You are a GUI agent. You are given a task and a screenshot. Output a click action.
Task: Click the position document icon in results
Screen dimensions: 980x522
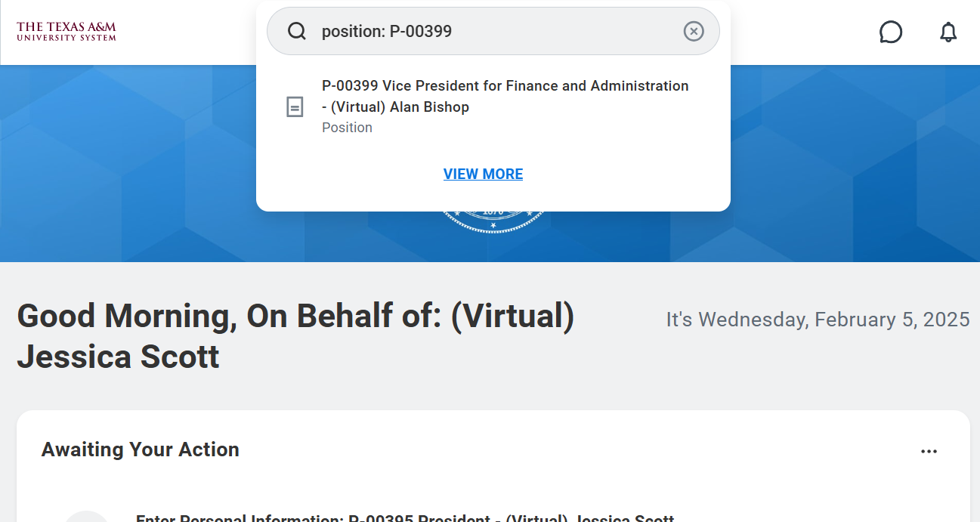click(295, 107)
